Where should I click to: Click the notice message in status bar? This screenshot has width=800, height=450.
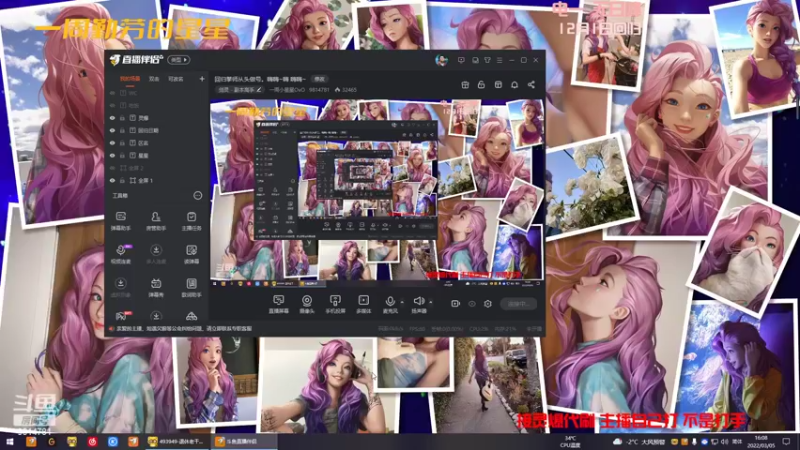184,329
